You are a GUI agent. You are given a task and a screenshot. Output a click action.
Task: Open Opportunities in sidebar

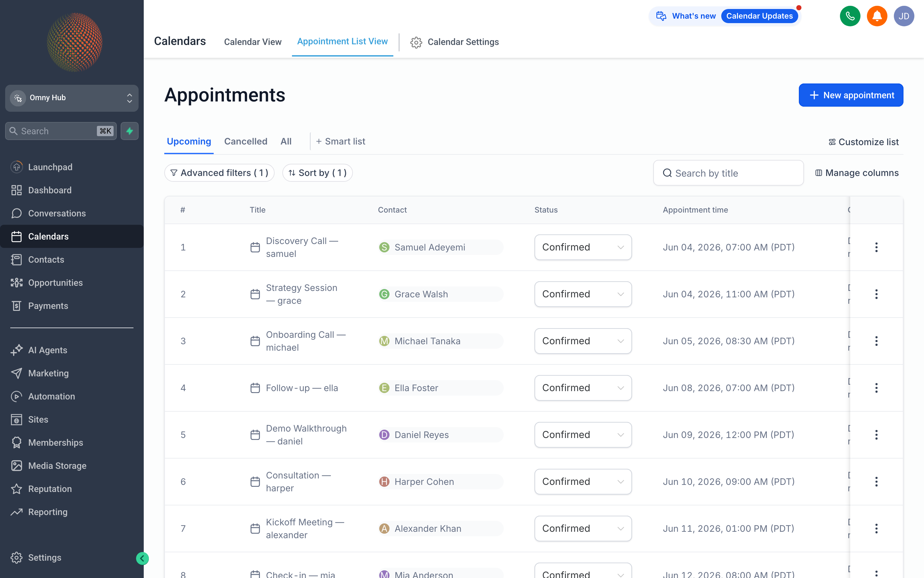tap(72, 283)
